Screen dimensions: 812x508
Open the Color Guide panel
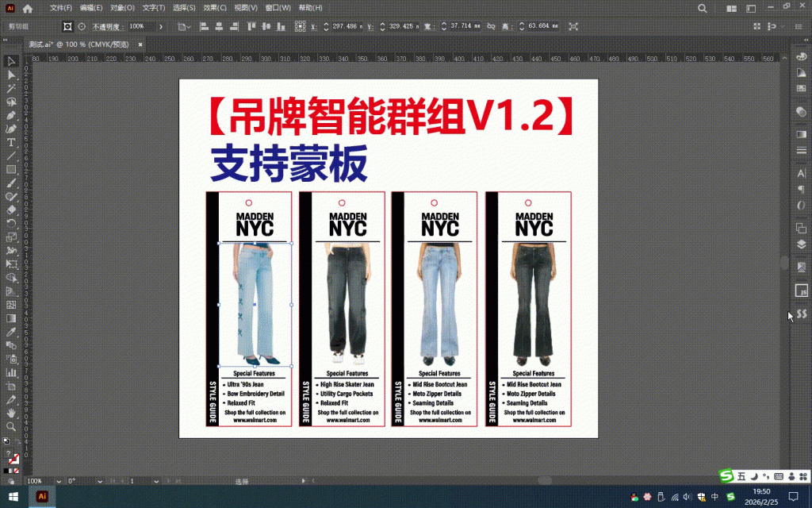(801, 72)
